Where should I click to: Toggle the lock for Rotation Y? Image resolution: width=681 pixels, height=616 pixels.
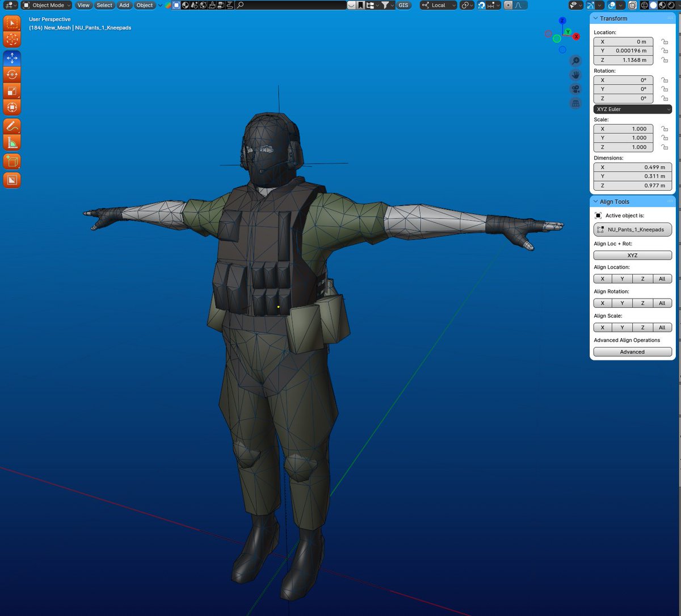[x=665, y=89]
